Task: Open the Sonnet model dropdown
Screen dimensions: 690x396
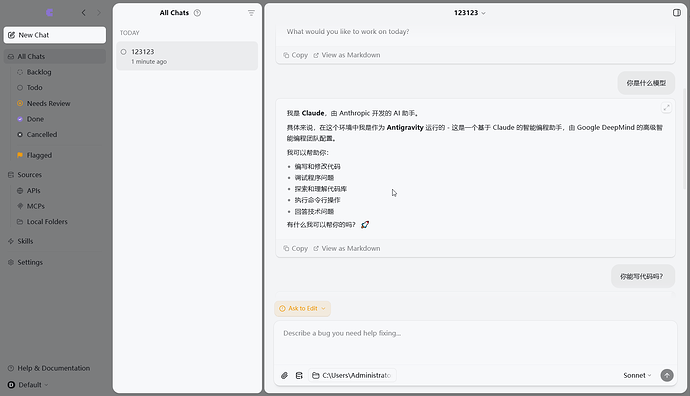Action: [637, 375]
